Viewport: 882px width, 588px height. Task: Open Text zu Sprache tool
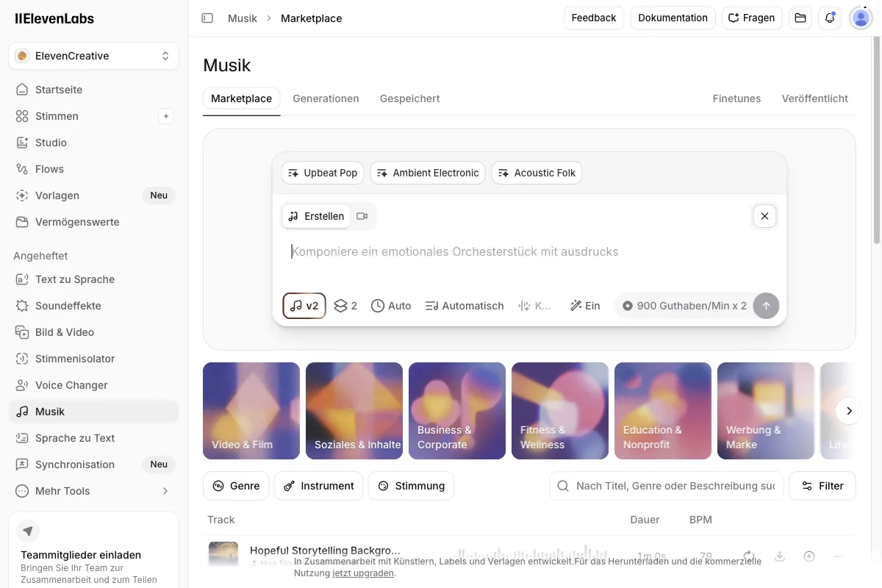(x=94, y=279)
